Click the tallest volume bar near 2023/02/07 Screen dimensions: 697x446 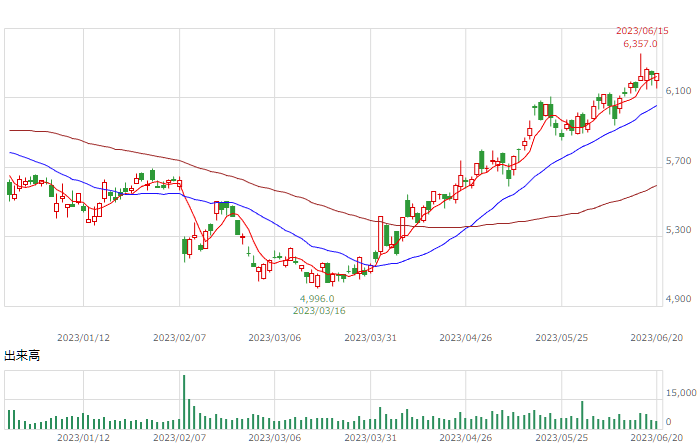[184, 402]
